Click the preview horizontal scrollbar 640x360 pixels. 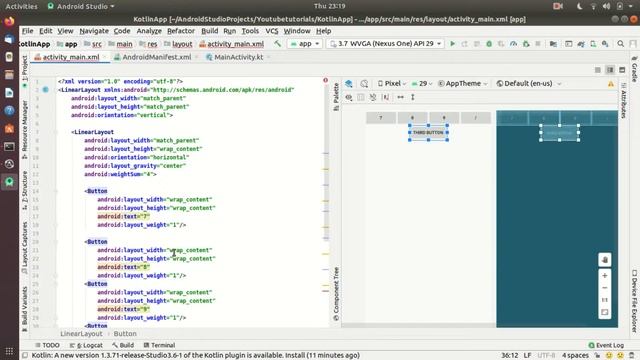tap(418, 325)
